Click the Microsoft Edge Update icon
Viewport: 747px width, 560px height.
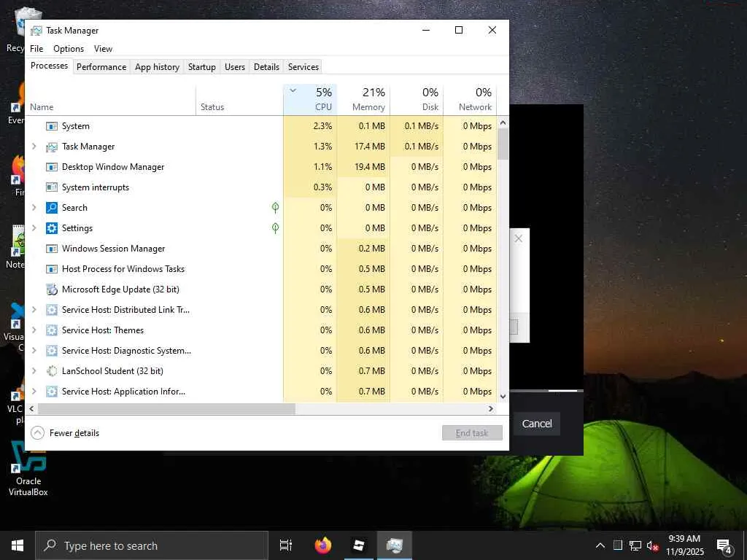click(x=52, y=289)
